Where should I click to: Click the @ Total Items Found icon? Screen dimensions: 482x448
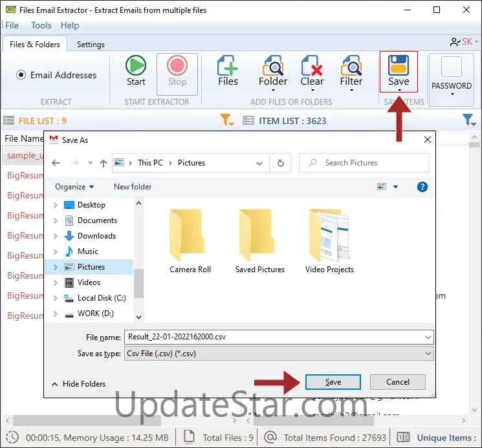(270, 437)
